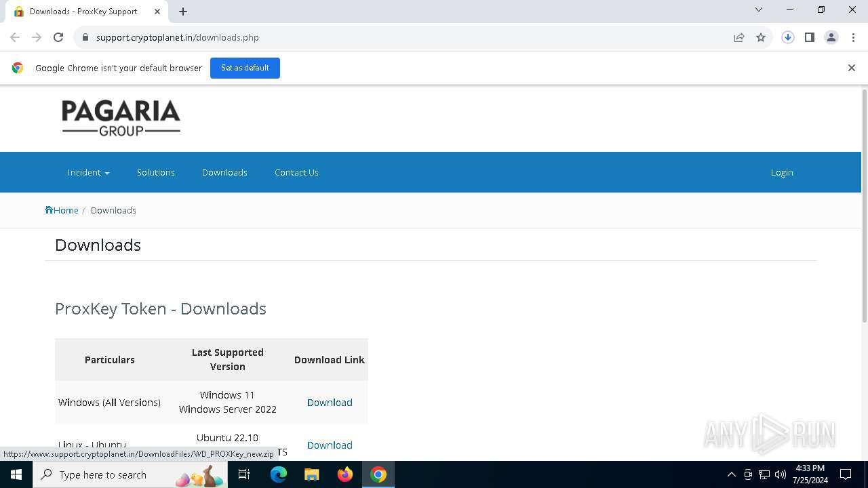This screenshot has height=488, width=868.
Task: Open Chrome three-dot menu
Action: click(x=852, y=37)
